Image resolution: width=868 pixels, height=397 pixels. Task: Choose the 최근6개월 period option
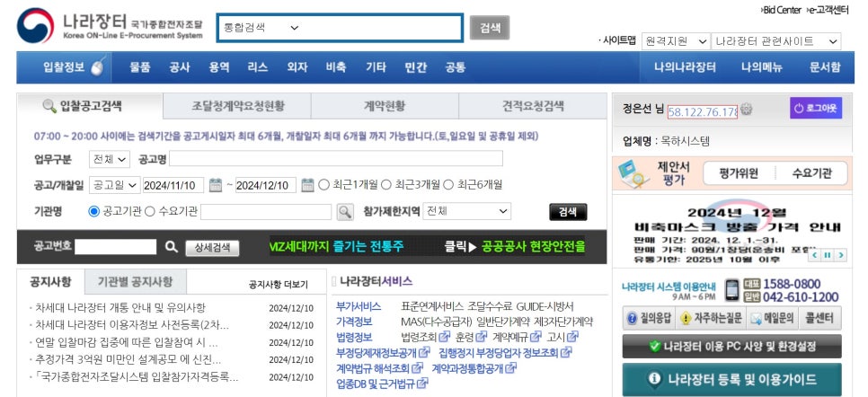(448, 185)
